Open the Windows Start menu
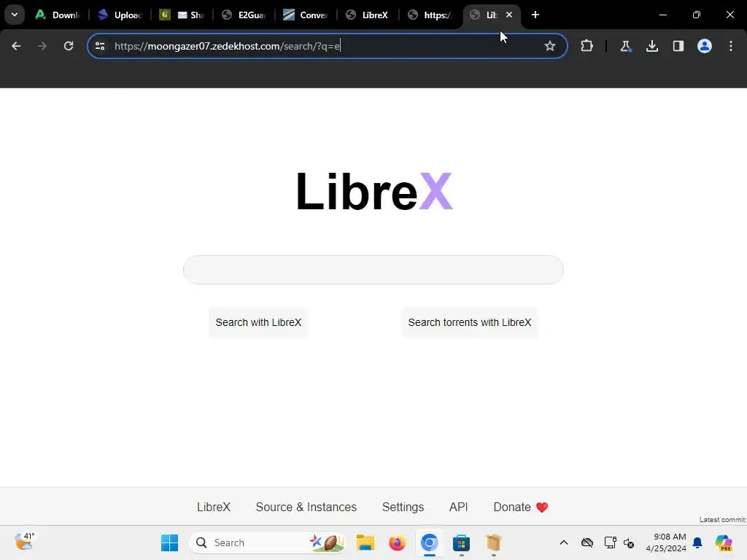This screenshot has width=747, height=560. (169, 542)
